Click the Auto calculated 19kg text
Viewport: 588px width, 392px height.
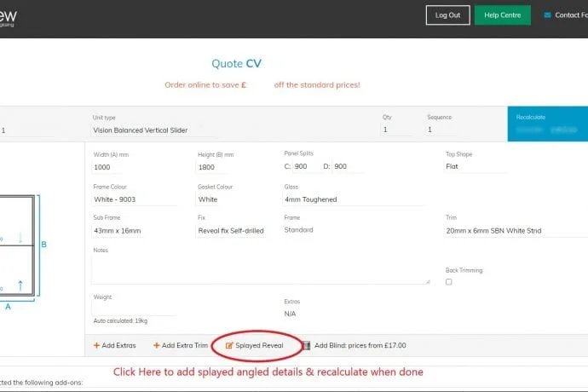(120, 320)
